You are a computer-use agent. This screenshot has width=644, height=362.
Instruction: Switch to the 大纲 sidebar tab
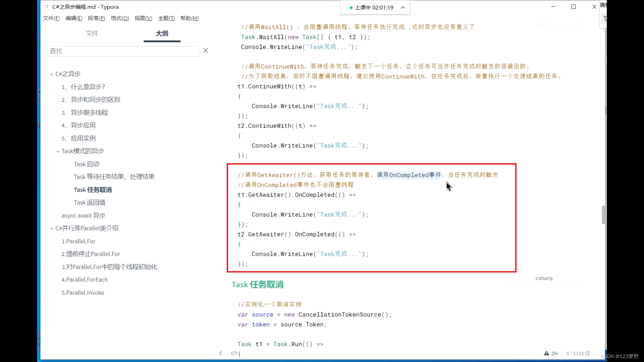pyautogui.click(x=162, y=33)
